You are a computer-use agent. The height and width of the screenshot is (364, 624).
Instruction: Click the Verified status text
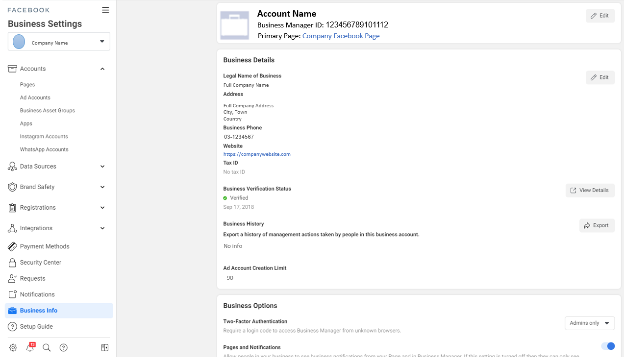tap(239, 198)
